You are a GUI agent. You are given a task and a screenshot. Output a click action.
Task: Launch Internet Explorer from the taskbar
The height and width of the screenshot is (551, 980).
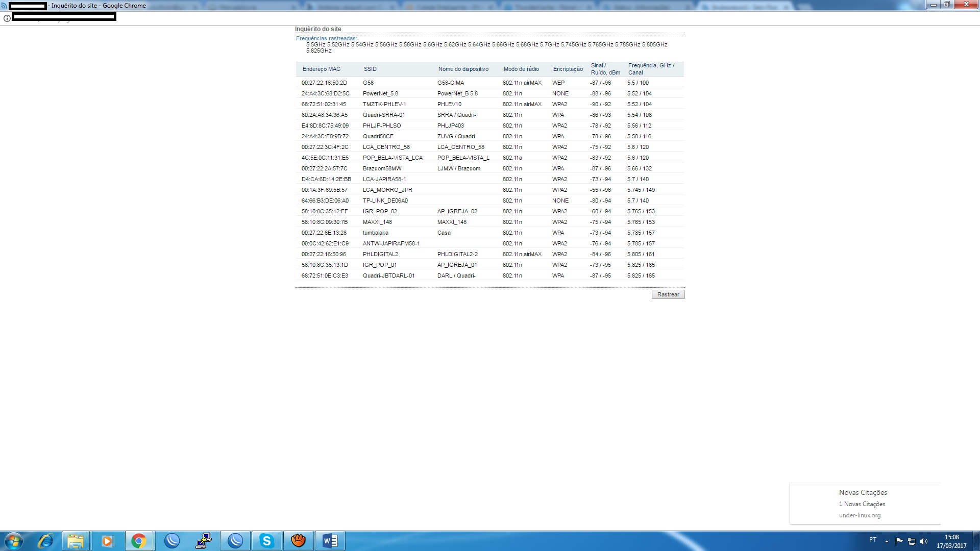(x=45, y=541)
